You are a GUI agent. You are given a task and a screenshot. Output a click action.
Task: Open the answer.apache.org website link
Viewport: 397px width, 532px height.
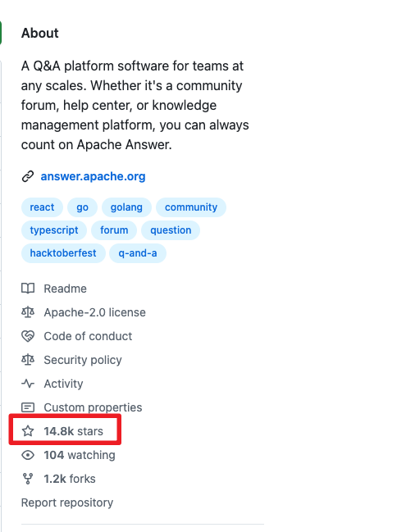pyautogui.click(x=93, y=176)
